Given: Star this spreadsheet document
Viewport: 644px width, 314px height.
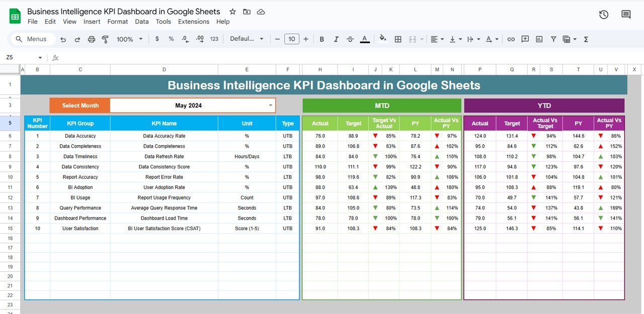Looking at the screenshot, I should pos(232,12).
